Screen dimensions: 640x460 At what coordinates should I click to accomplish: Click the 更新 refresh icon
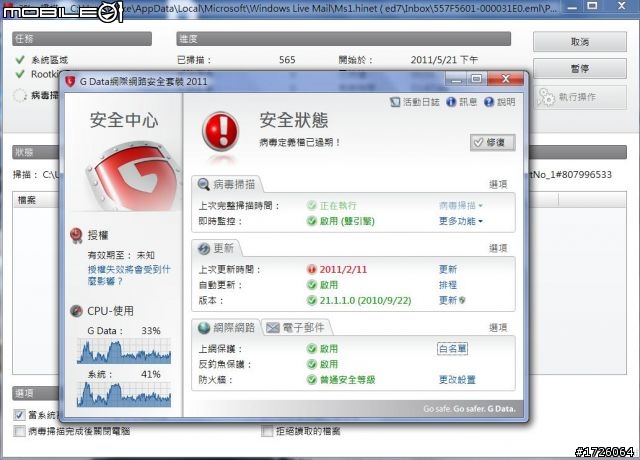[x=204, y=249]
